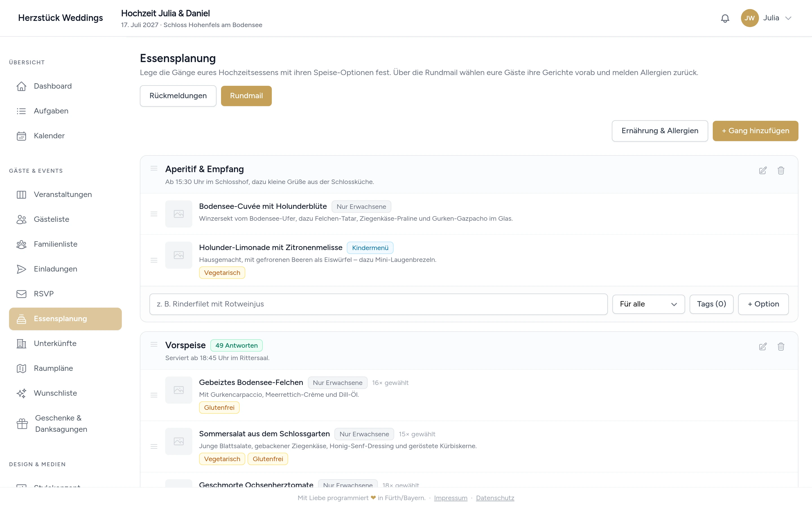Click Glutenfrei tag on Sommersalat
Image resolution: width=812 pixels, height=508 pixels.
[268, 459]
